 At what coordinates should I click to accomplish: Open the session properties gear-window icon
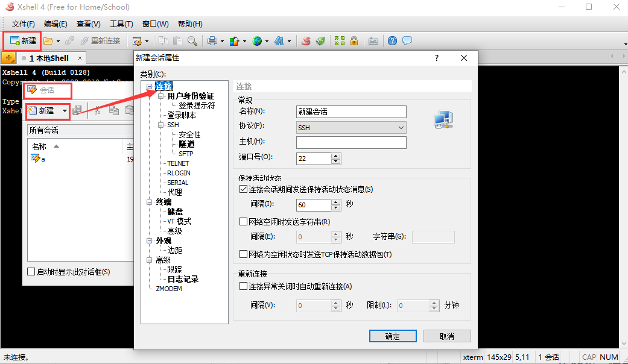[x=137, y=41]
